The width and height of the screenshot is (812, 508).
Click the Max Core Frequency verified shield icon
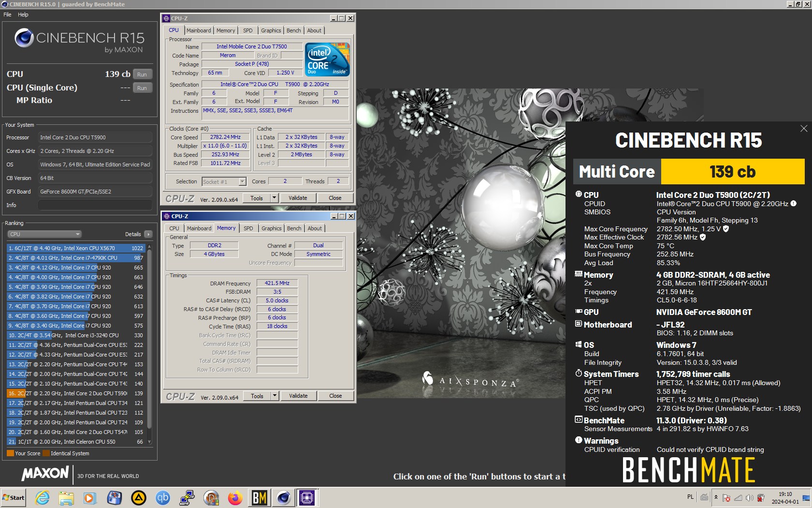[726, 229]
